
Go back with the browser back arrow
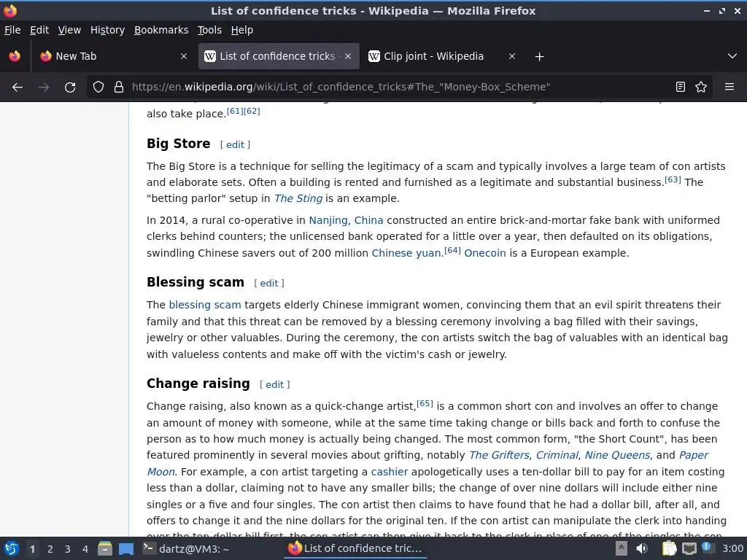(18, 87)
